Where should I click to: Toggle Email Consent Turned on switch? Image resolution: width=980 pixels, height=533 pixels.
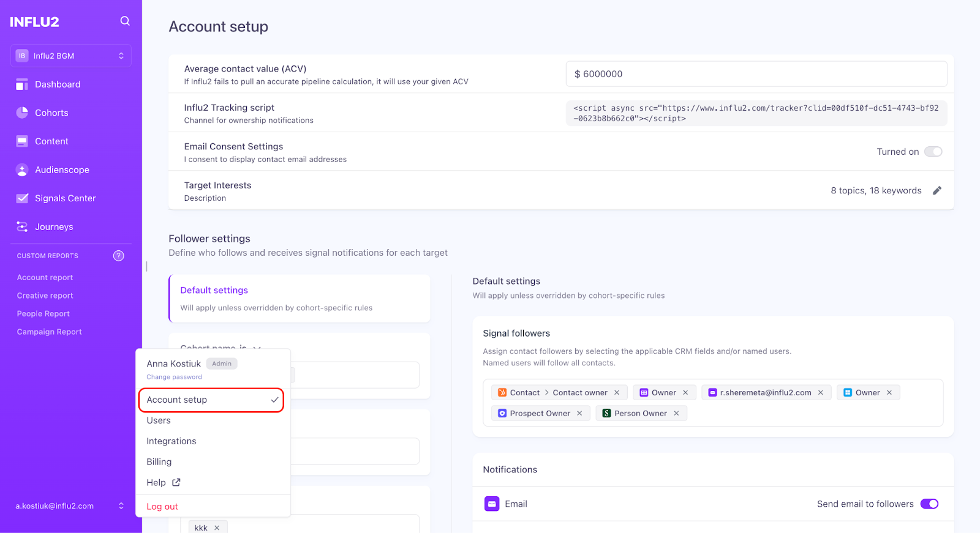point(933,152)
